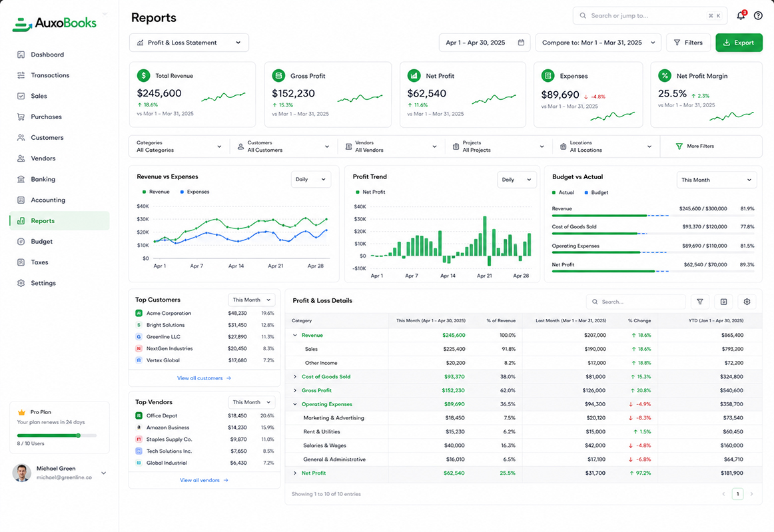Image resolution: width=774 pixels, height=532 pixels.
Task: Click the Global Industrial vendor icon
Action: 139,463
